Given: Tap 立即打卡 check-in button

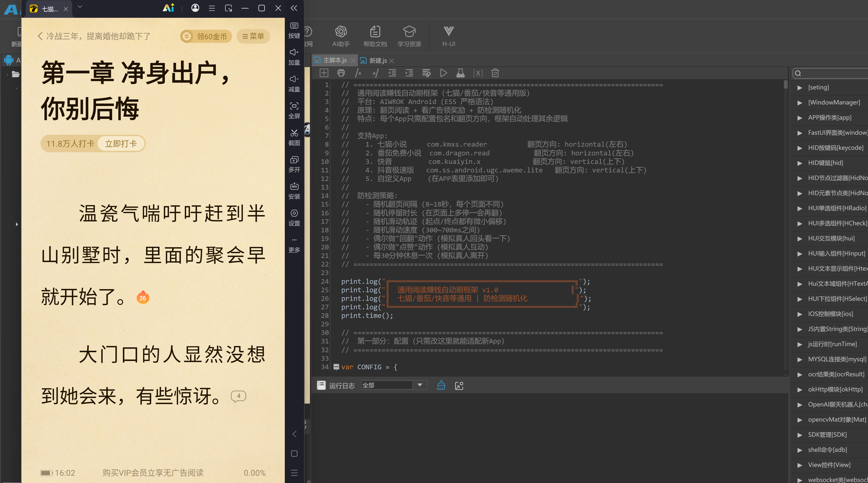Looking at the screenshot, I should point(121,144).
